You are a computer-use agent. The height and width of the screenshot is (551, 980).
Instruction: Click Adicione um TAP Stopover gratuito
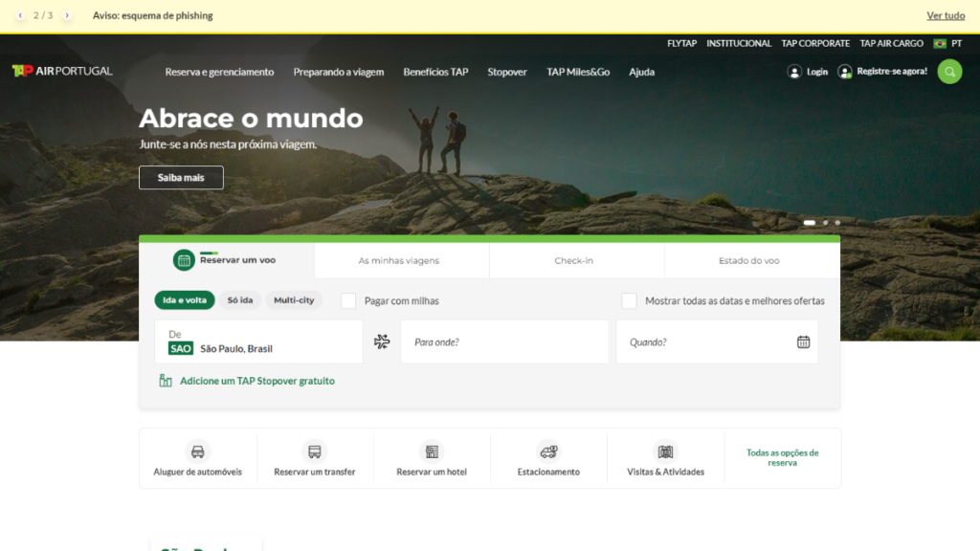[256, 381]
